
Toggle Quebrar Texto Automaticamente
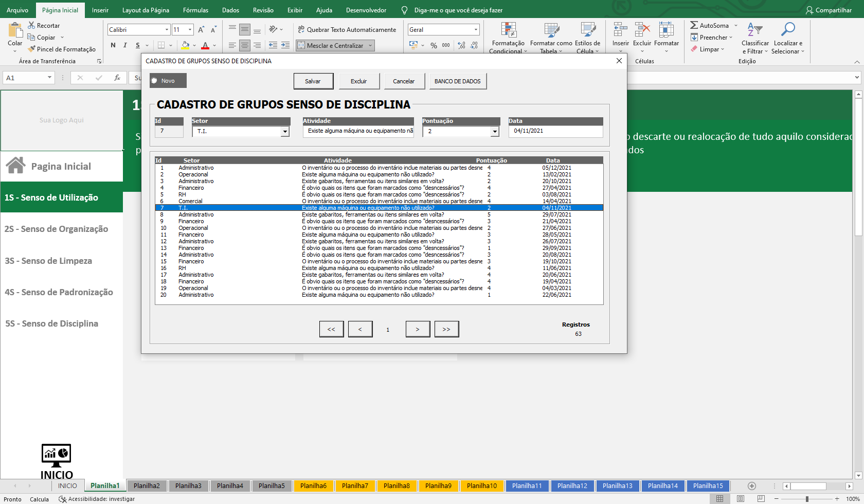(347, 30)
